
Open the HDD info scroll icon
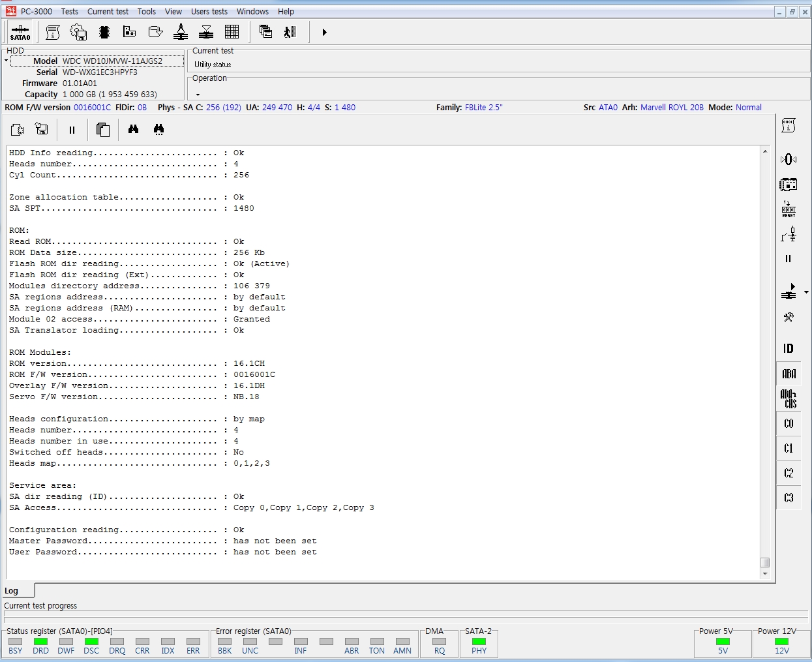tap(53, 32)
